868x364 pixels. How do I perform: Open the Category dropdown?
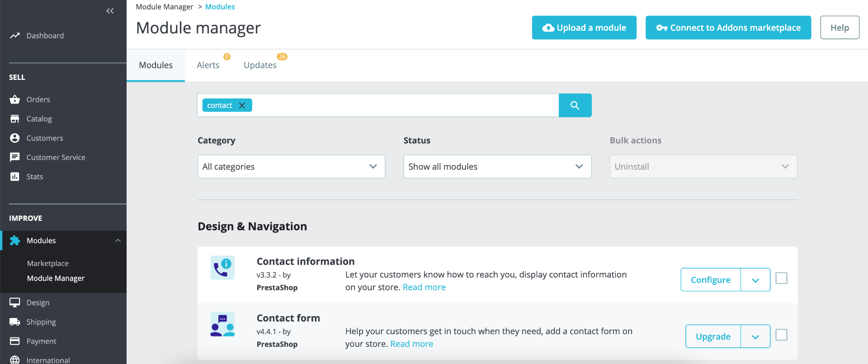pos(291,167)
